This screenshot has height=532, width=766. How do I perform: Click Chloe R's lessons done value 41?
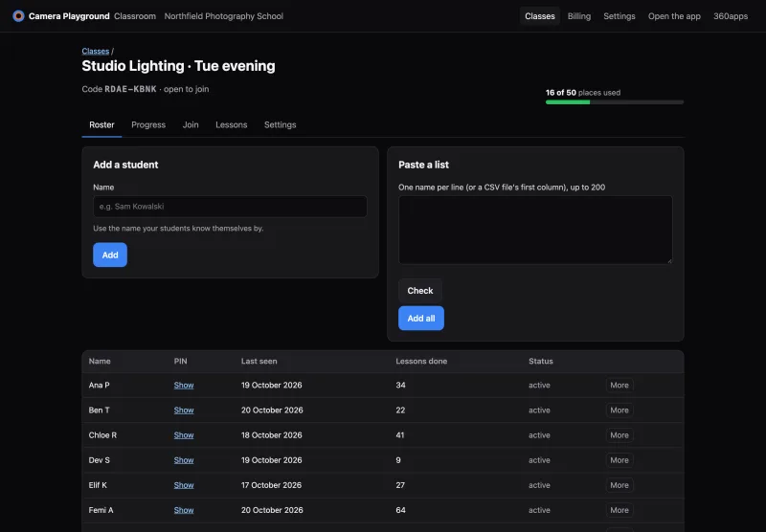[400, 434]
